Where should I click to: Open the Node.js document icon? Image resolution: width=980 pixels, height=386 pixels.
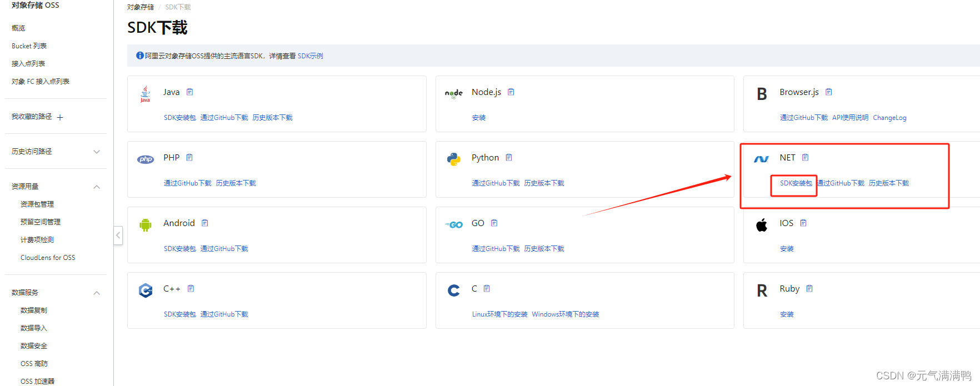tap(511, 92)
